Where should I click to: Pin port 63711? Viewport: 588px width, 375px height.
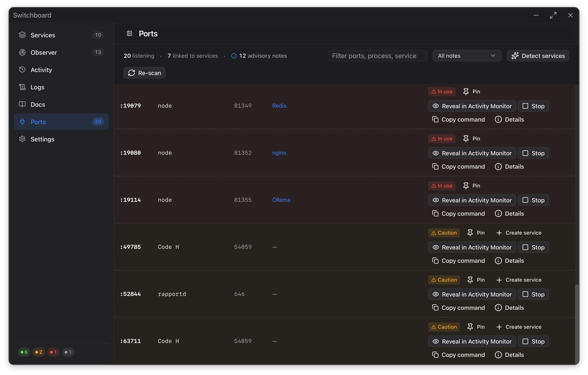(476, 327)
